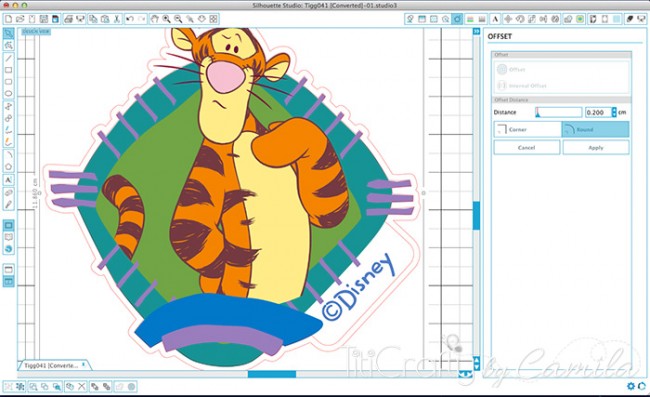Cancel the offset operation
The width and height of the screenshot is (650, 397).
(526, 148)
